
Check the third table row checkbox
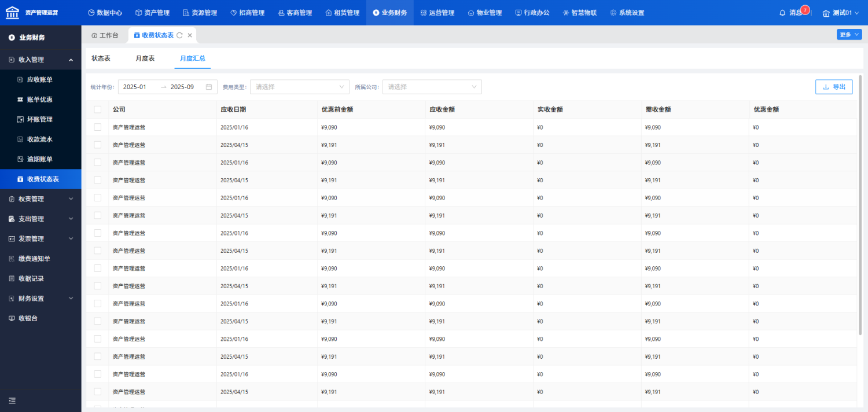pos(97,163)
